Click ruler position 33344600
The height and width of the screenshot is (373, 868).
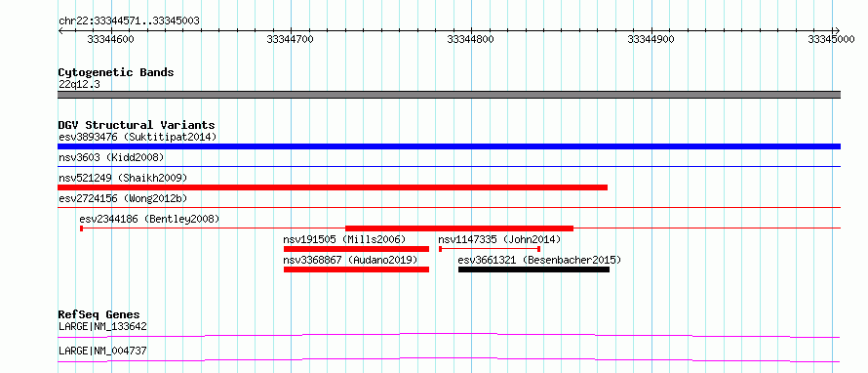coord(111,39)
